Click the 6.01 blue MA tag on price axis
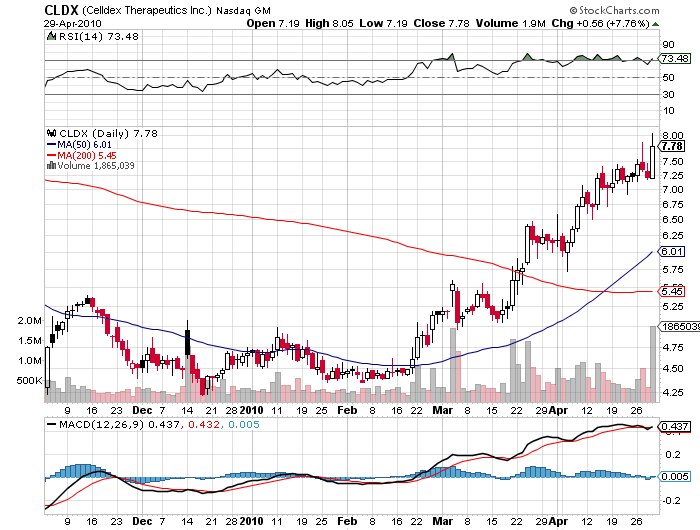700x530 pixels. point(672,251)
